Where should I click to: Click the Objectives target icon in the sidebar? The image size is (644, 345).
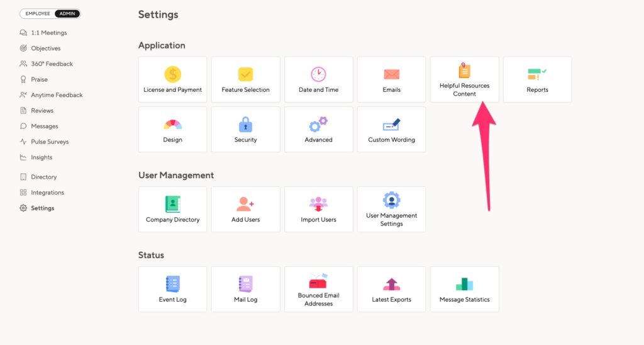point(23,48)
